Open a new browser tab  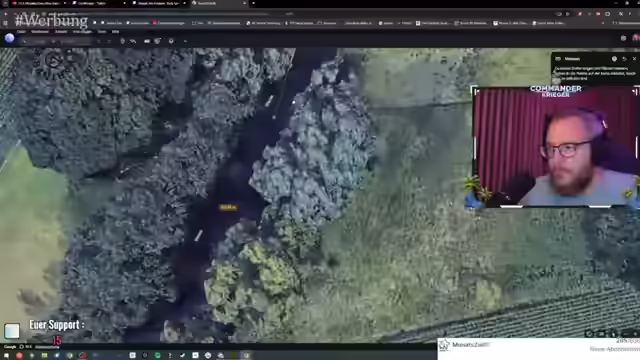pyautogui.click(x=253, y=3)
